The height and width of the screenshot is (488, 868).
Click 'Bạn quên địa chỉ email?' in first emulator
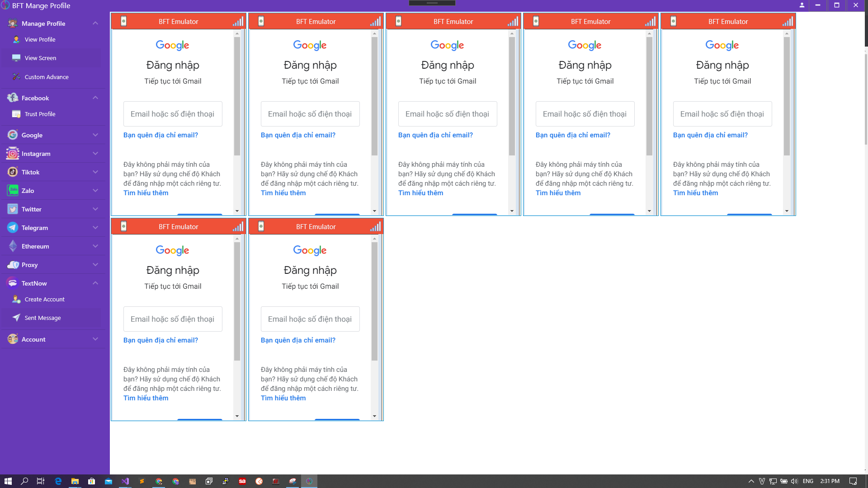point(160,135)
